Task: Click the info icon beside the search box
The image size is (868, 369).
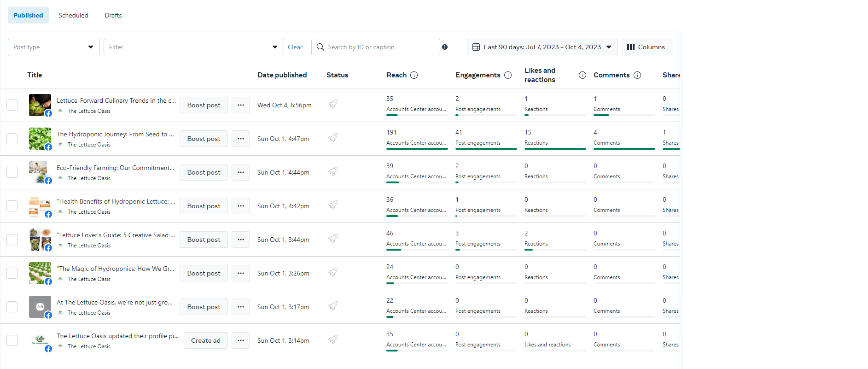Action: [x=445, y=47]
